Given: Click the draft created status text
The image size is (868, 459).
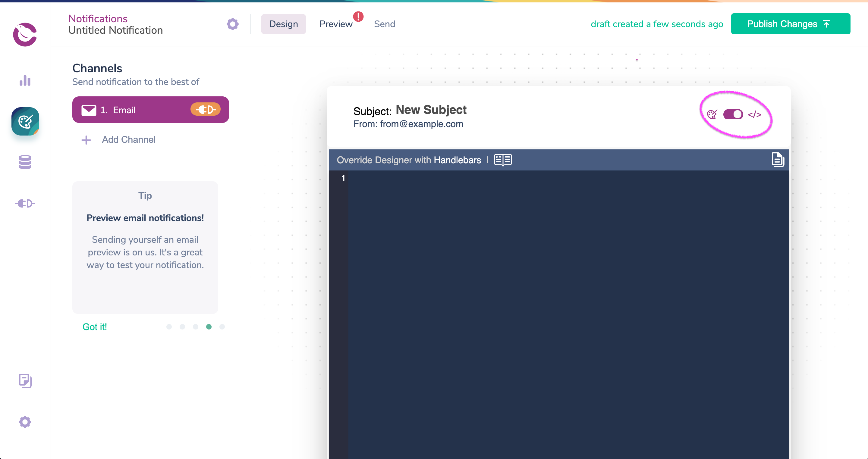Looking at the screenshot, I should (x=657, y=24).
